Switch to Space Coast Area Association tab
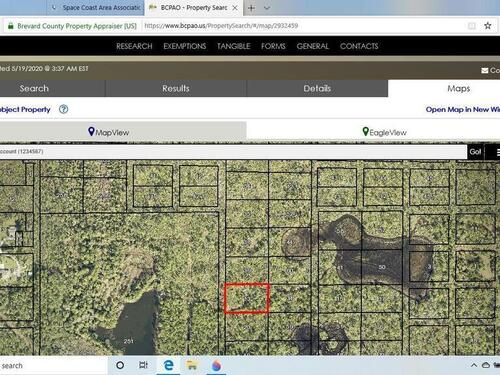The height and width of the screenshot is (375, 500). click(96, 7)
